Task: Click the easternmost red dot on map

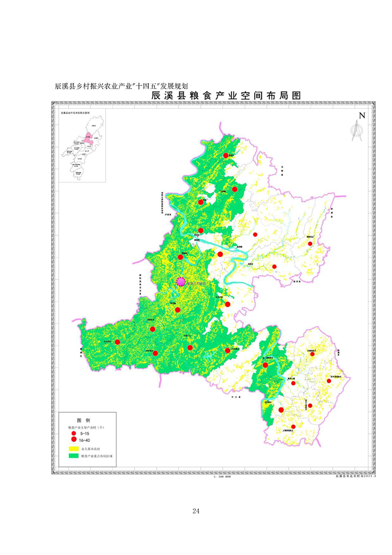Action: pyautogui.click(x=329, y=381)
